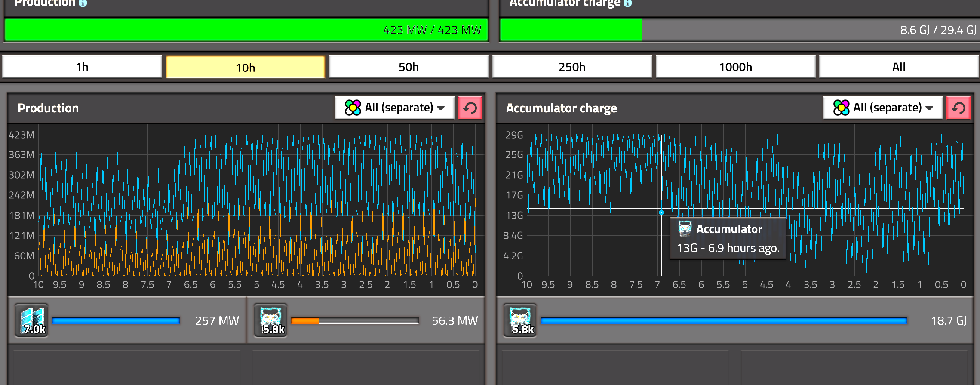Click the highlighted data point on Accumulator graph
The height and width of the screenshot is (385, 980).
point(661,213)
